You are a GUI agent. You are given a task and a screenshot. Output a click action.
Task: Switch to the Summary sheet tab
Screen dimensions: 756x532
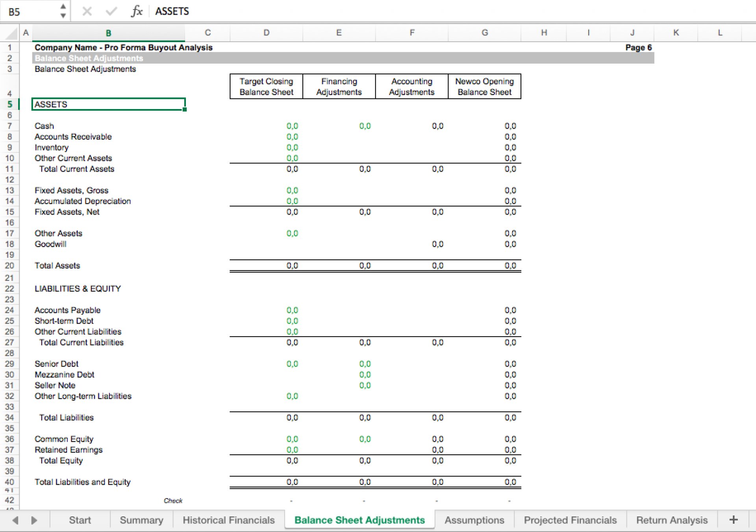pyautogui.click(x=141, y=520)
